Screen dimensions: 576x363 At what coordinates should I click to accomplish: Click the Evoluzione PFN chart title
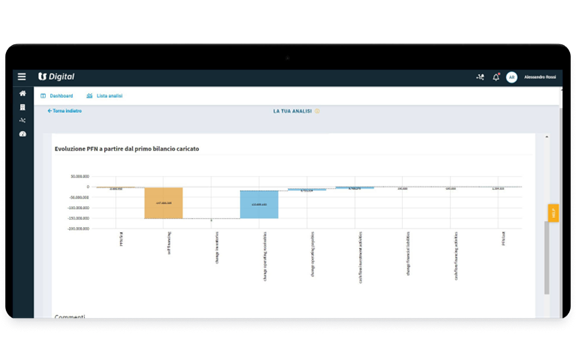[127, 149]
